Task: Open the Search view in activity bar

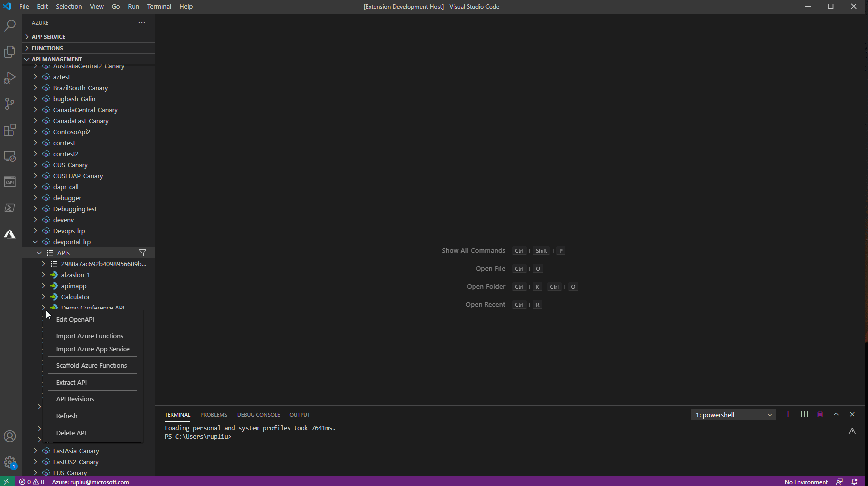Action: click(x=10, y=26)
